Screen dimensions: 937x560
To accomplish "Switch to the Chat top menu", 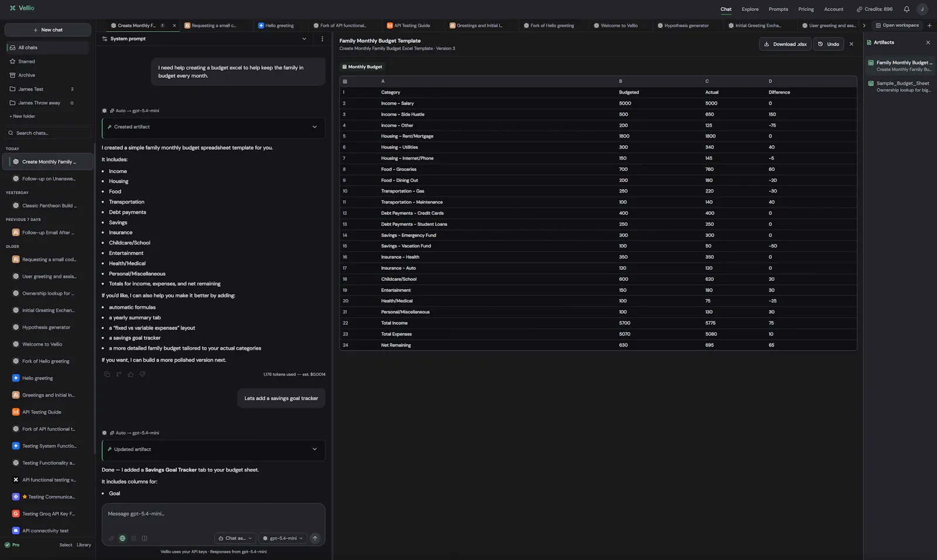I will (726, 9).
